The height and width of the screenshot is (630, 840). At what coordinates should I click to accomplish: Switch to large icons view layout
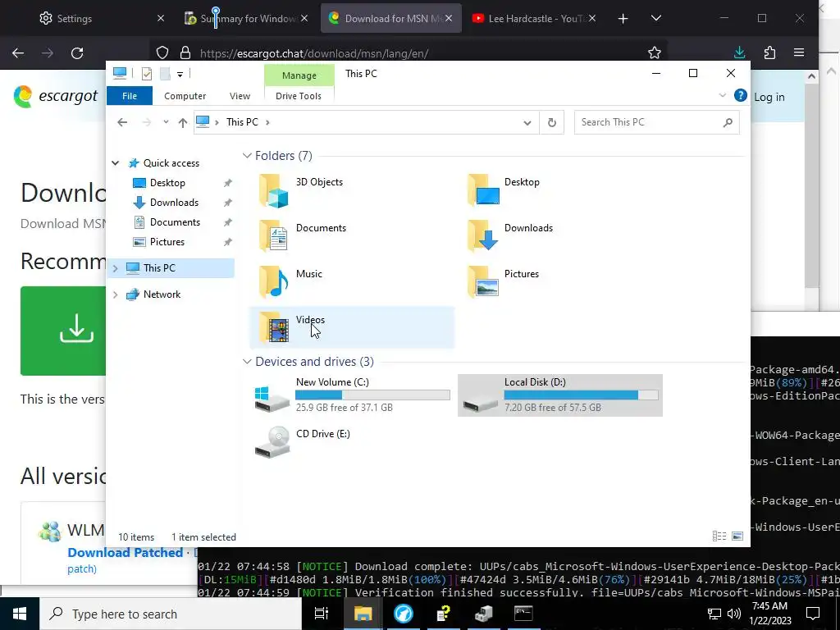tap(737, 536)
